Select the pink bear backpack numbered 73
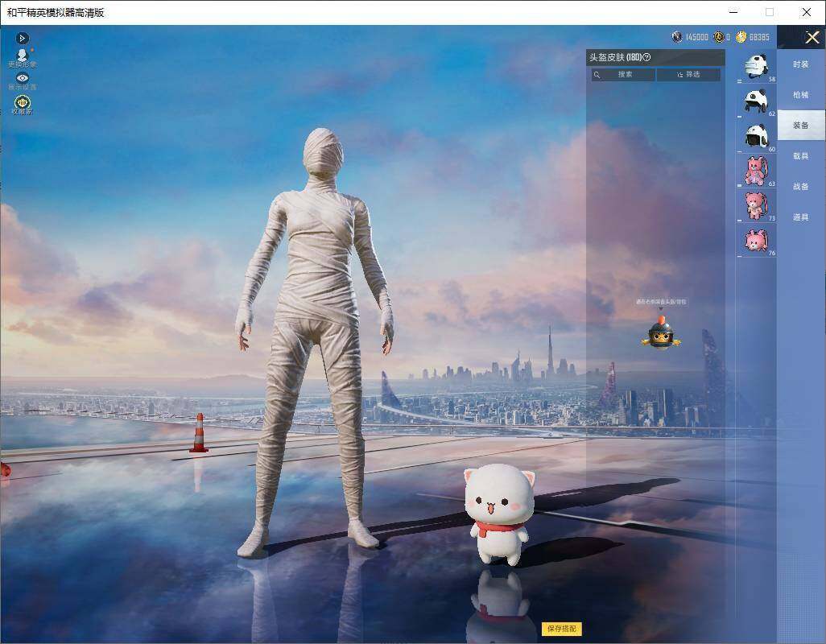Viewport: 826px width, 644px height. pyautogui.click(x=757, y=205)
